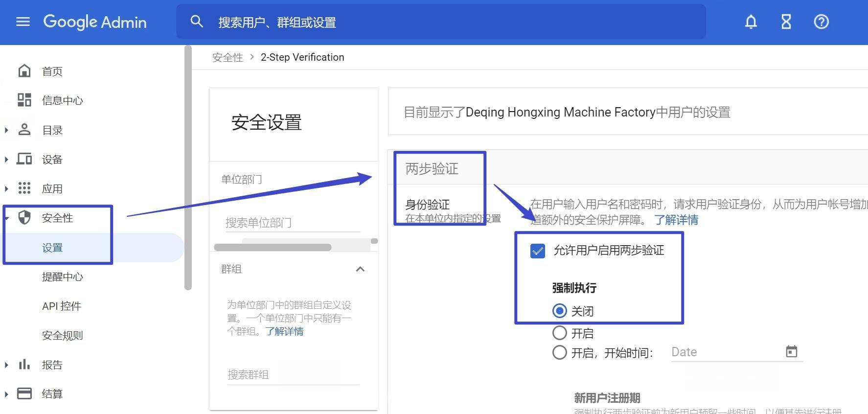The image size is (868, 414).
Task: Expand the 应用 menu arrow
Action: pyautogui.click(x=6, y=189)
